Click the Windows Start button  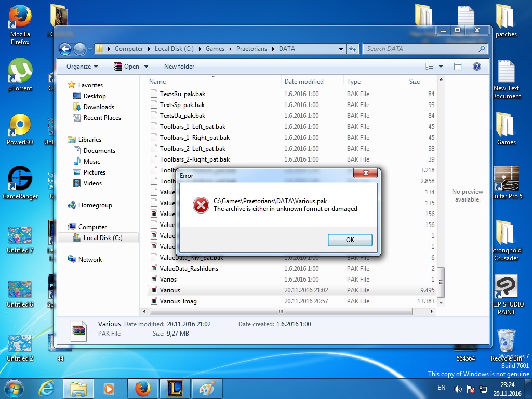[x=13, y=389]
